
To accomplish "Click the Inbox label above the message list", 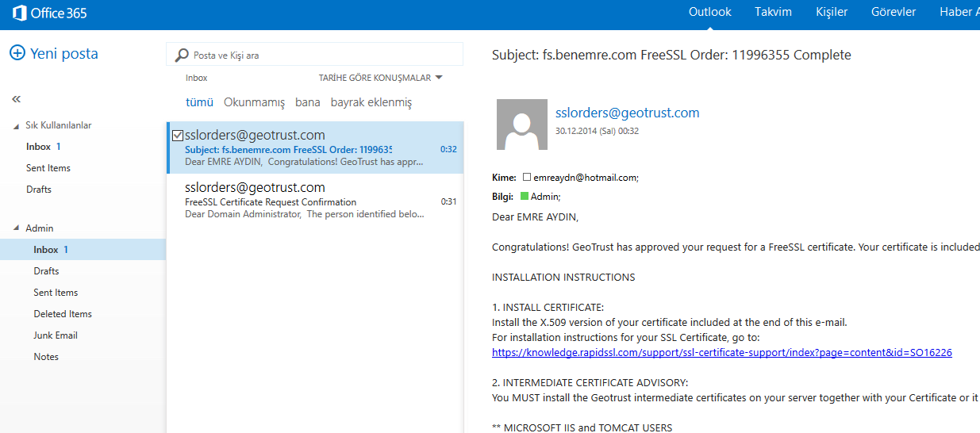I will 196,78.
